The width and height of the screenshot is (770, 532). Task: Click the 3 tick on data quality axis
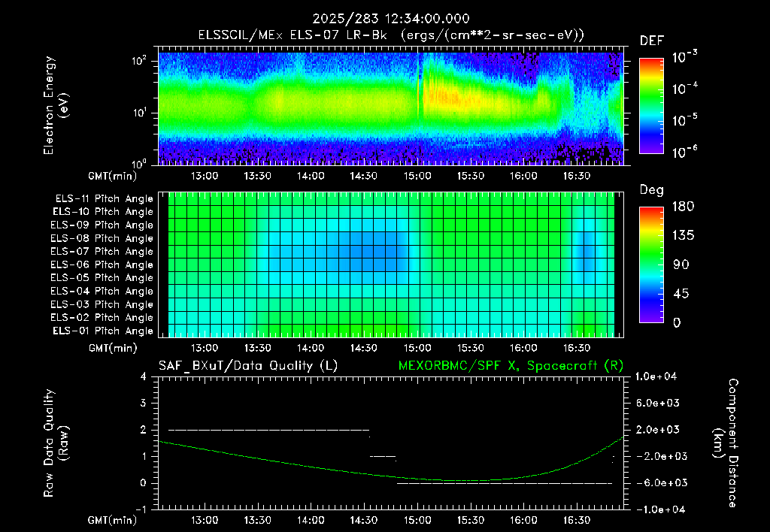144,403
